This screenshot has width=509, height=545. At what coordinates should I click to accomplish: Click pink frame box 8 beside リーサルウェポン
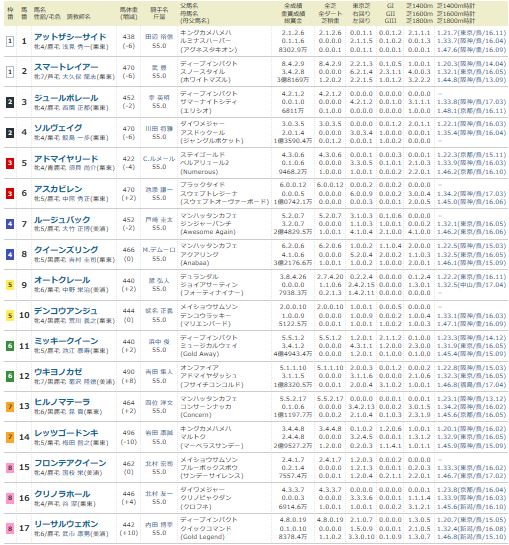10,529
